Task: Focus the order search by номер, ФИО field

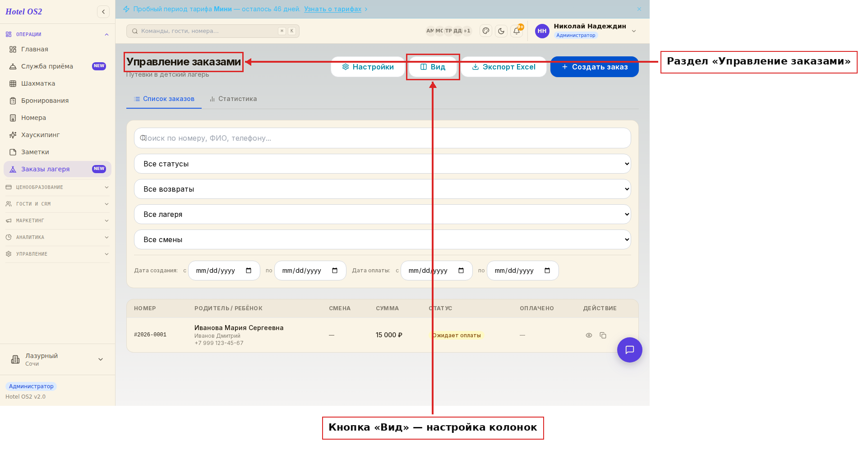Action: [383, 138]
